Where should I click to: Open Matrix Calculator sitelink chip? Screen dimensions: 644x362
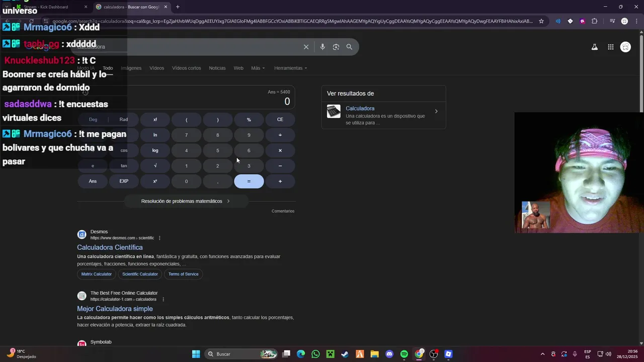click(97, 274)
